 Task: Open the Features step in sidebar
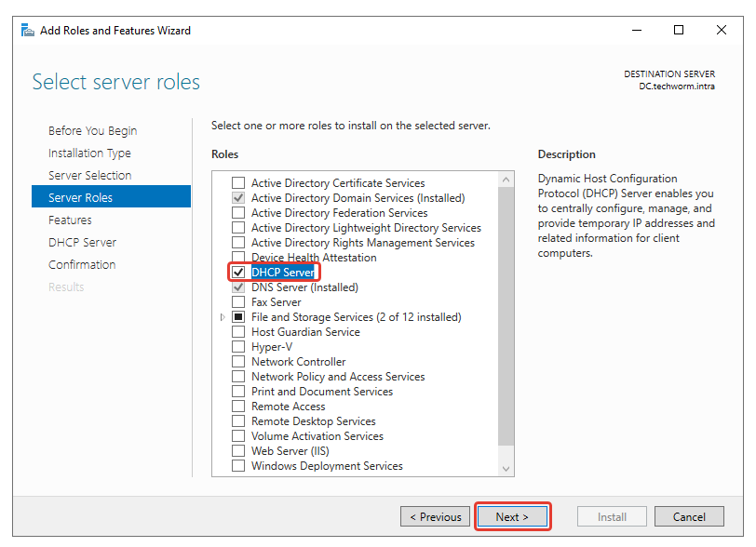(70, 220)
